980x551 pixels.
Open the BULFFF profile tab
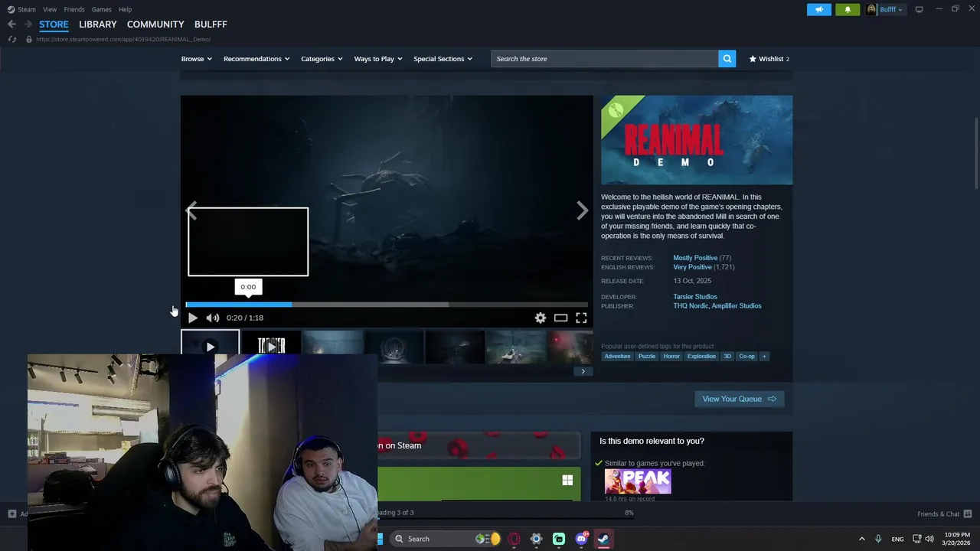(211, 24)
